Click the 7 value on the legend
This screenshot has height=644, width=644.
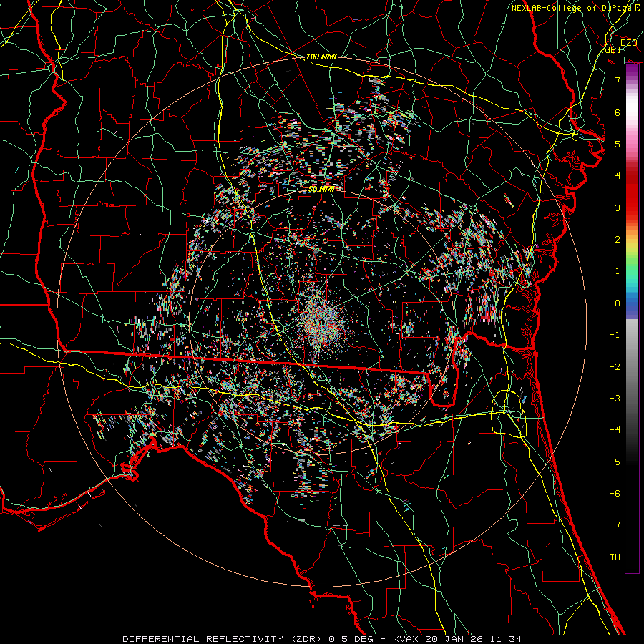pos(618,80)
